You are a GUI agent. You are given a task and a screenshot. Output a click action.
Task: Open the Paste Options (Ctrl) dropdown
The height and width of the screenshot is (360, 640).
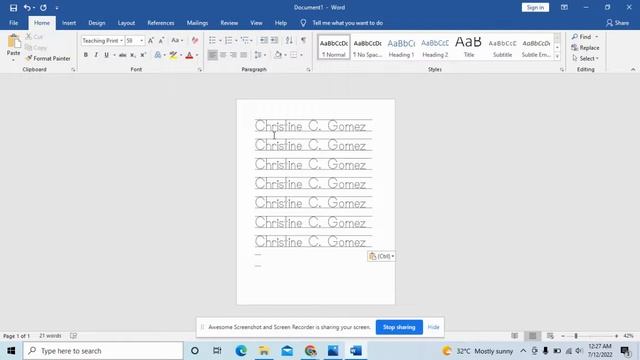coord(381,256)
